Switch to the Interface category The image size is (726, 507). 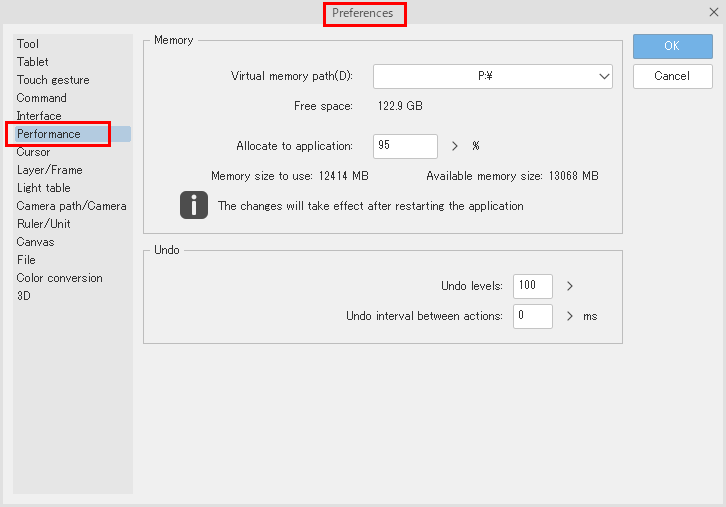39,116
